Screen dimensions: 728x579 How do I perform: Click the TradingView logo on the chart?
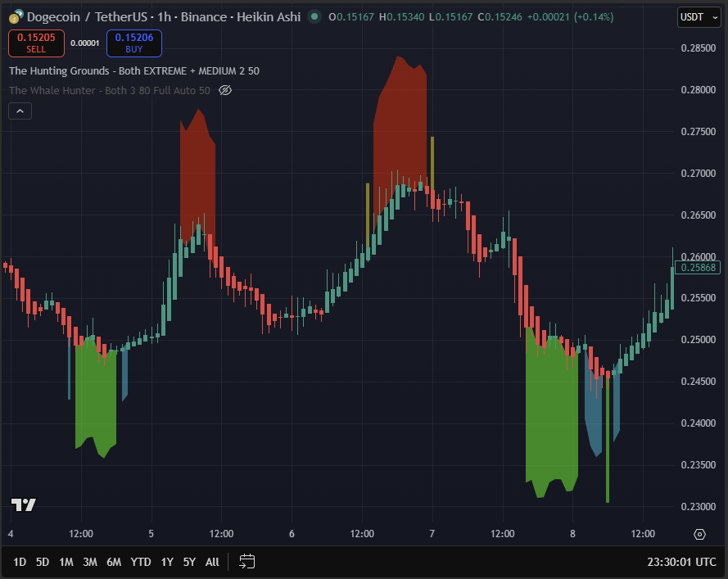pos(23,505)
